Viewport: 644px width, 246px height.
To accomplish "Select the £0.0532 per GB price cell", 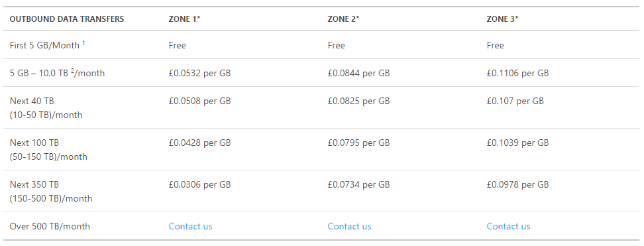I will click(199, 73).
